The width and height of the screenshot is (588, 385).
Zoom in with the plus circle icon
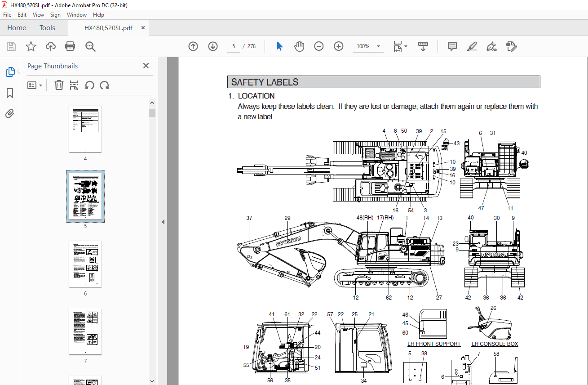coord(339,46)
